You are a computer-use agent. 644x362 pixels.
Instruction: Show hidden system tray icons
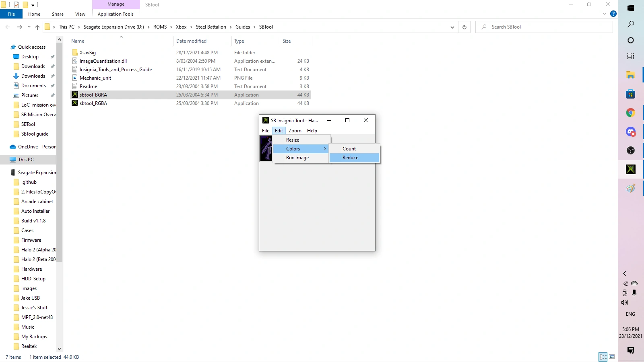point(625,274)
